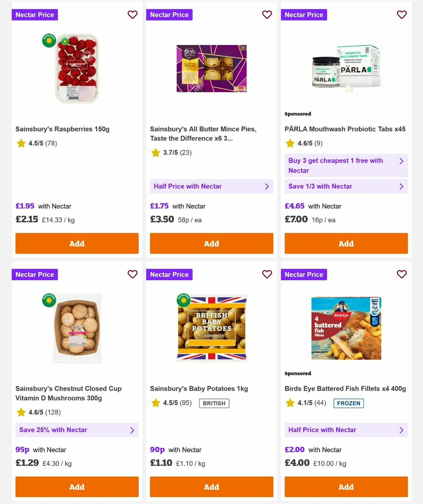The width and height of the screenshot is (423, 504).
Task: Click the heart icon on the mince pies product
Action: 267,15
